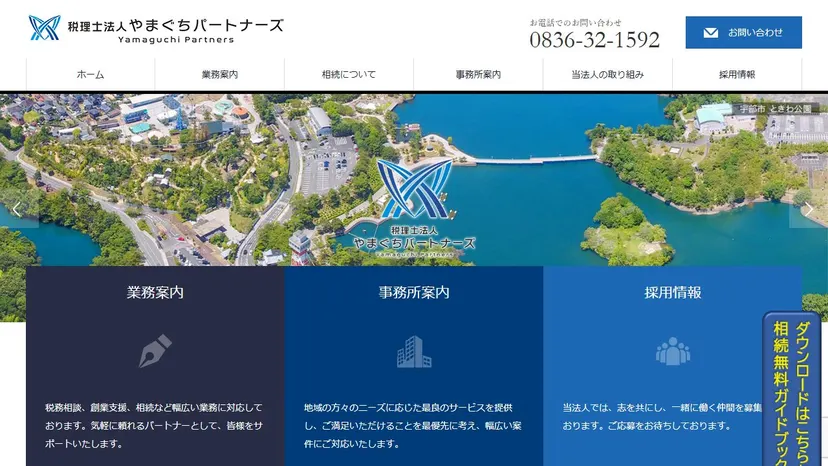Open the 採用情報 navigation menu
This screenshot has height=466, width=828.
[737, 74]
